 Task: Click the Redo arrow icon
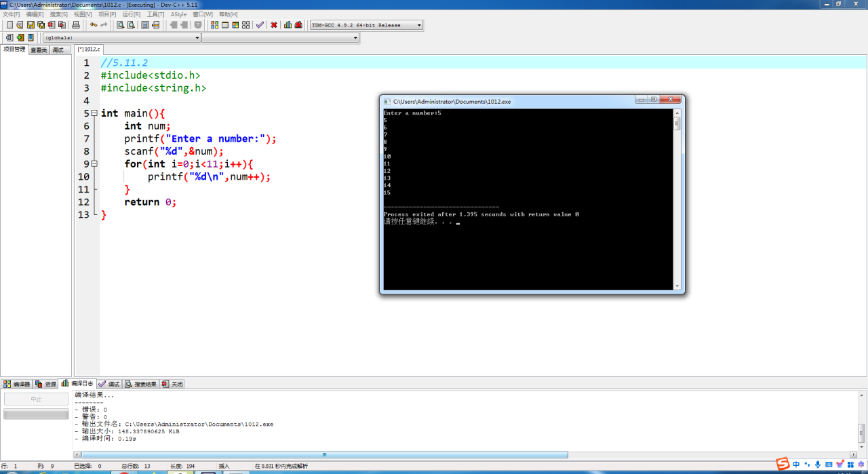pos(104,25)
